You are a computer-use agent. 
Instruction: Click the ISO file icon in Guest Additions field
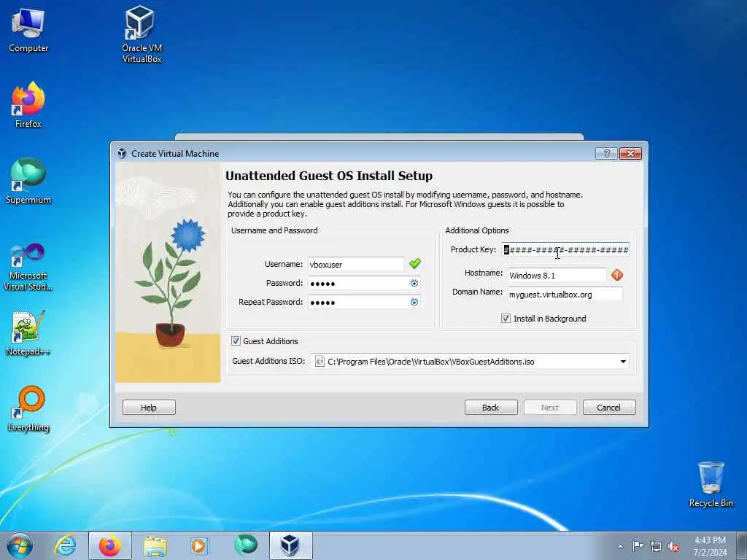click(320, 362)
